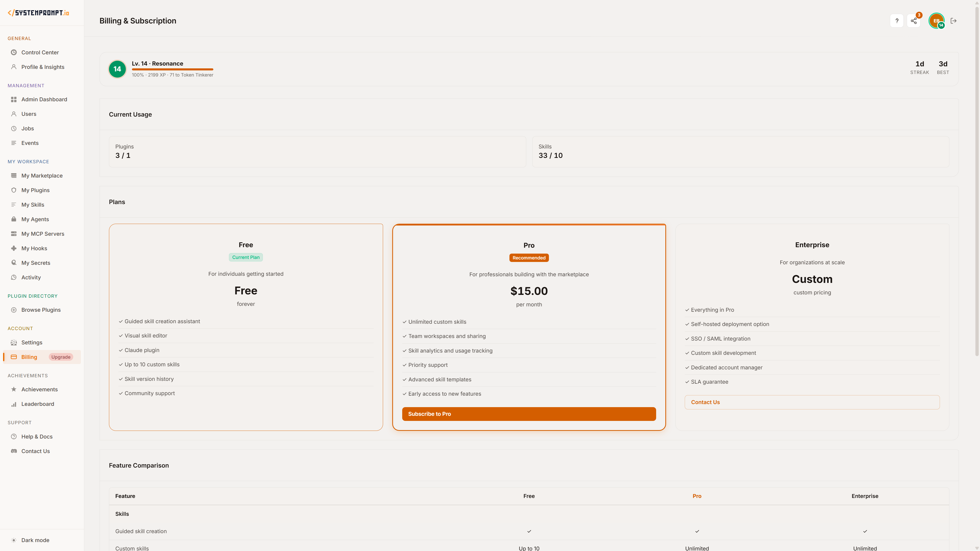Click the Upgrade badge next to Billing

[60, 357]
